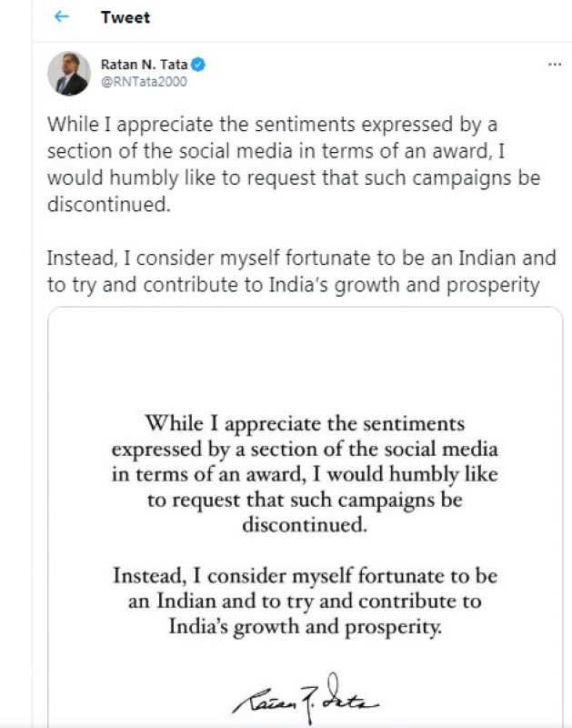The image size is (572, 728).
Task: Click the tweet's first line starting 'While I appreciate'
Action: tap(272, 125)
